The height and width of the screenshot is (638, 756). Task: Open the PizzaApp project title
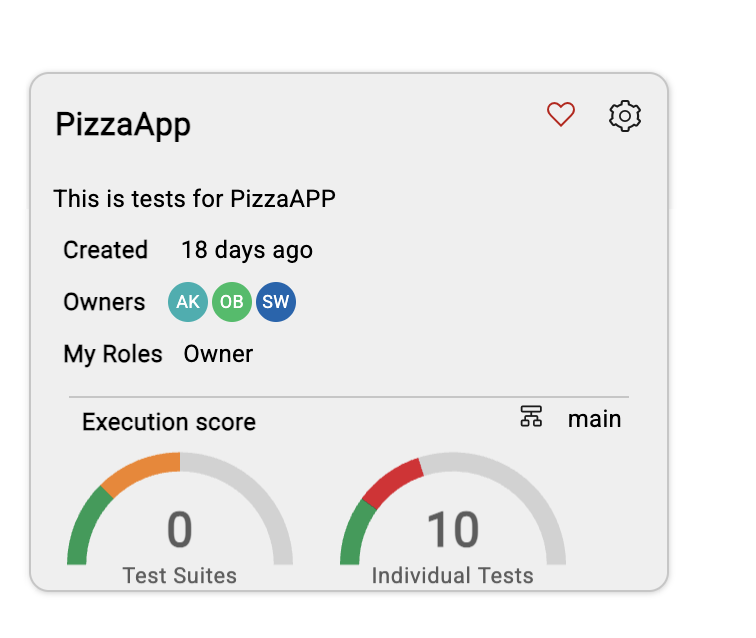[x=123, y=124]
